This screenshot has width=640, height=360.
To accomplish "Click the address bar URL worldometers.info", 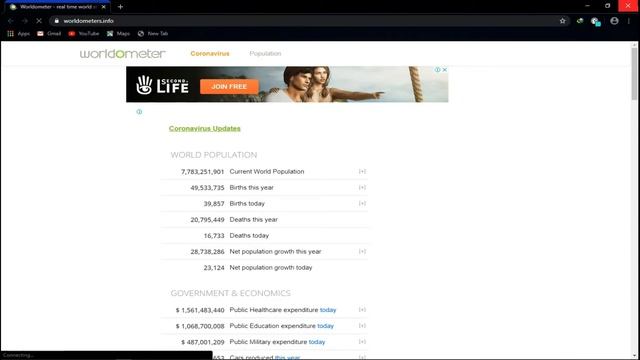I will pos(89,21).
